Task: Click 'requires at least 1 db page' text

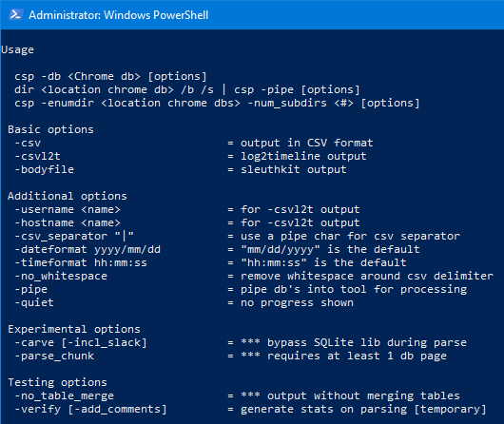Action: (358, 357)
